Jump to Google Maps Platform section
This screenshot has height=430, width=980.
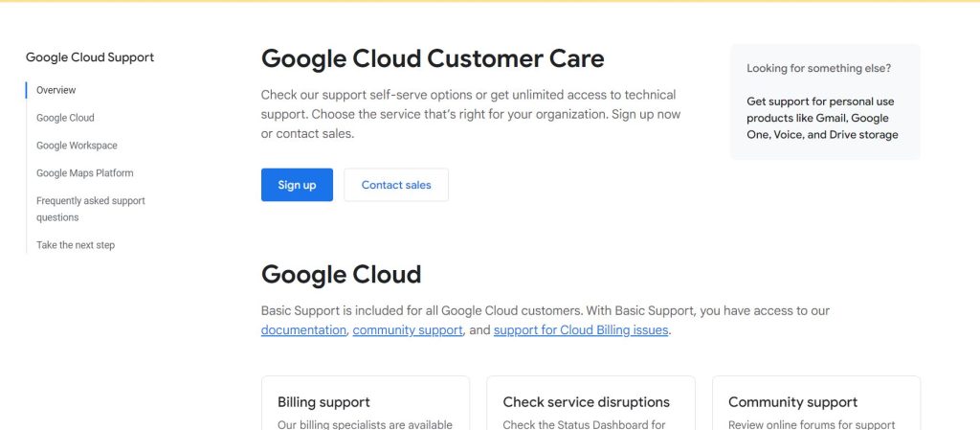[x=84, y=173]
